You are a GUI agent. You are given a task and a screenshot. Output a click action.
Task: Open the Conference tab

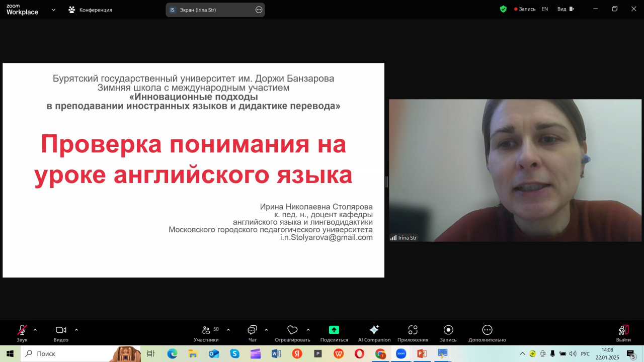click(x=91, y=10)
